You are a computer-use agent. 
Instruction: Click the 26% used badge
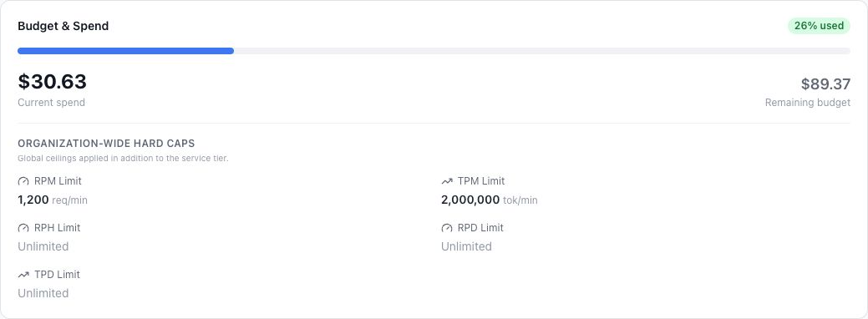click(819, 26)
